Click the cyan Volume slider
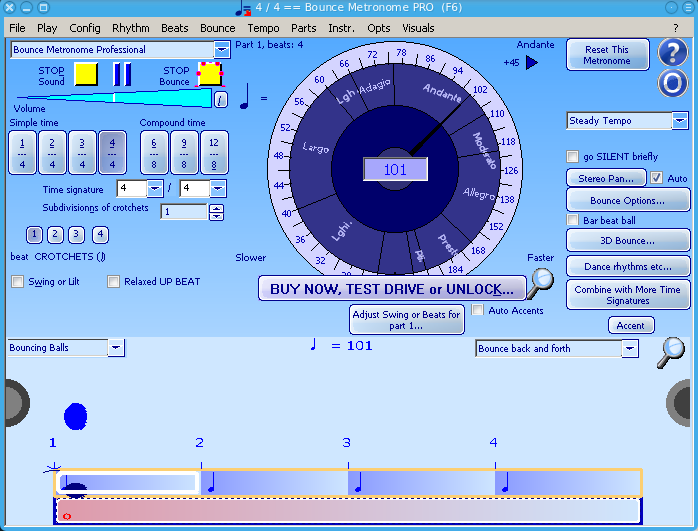The image size is (698, 531). [x=115, y=97]
